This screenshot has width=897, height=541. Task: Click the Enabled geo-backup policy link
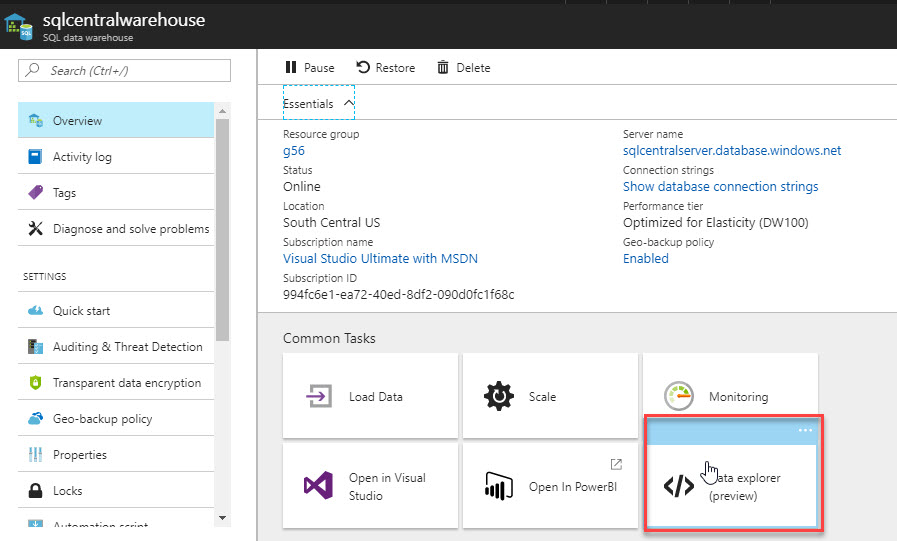click(646, 259)
